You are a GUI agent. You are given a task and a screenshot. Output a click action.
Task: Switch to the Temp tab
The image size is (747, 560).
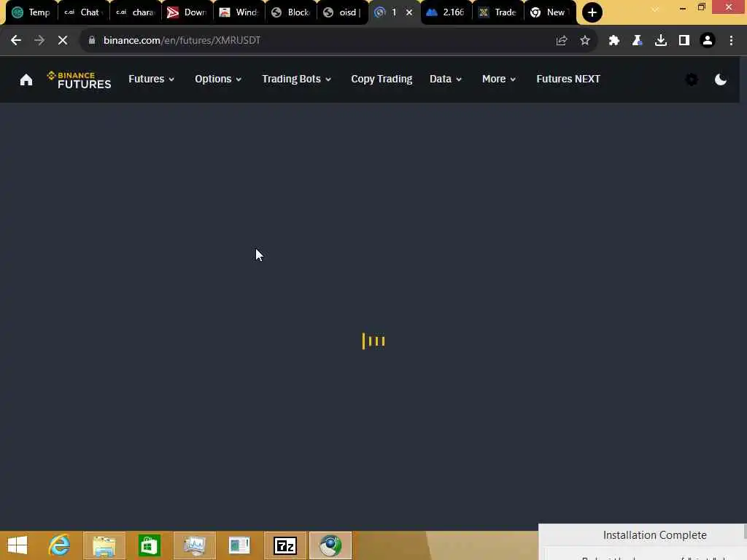coord(31,12)
